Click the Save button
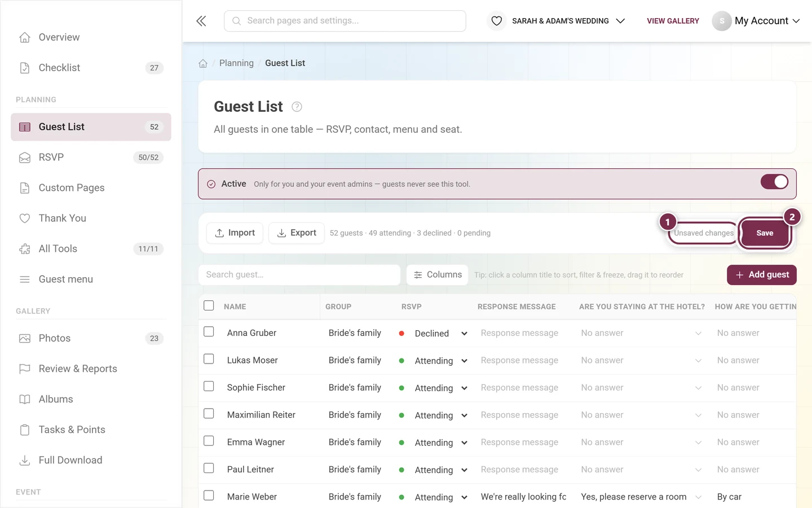Viewport: 812px width, 508px height. point(765,233)
